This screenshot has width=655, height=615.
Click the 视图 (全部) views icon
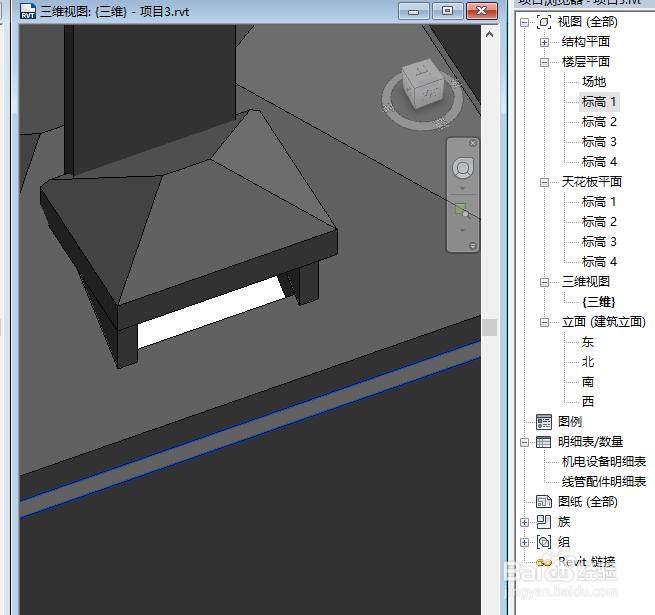point(544,22)
